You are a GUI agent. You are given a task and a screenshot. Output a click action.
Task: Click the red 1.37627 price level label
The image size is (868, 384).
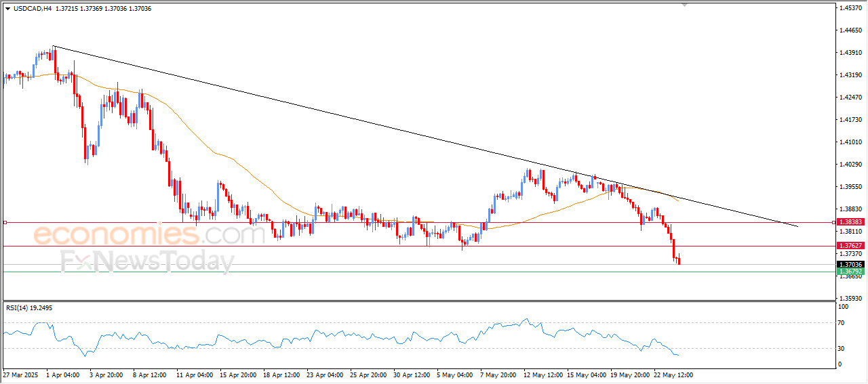click(850, 246)
